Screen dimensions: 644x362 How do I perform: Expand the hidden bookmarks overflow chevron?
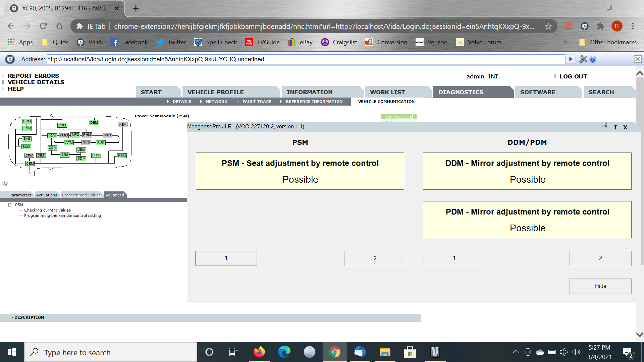click(x=566, y=42)
